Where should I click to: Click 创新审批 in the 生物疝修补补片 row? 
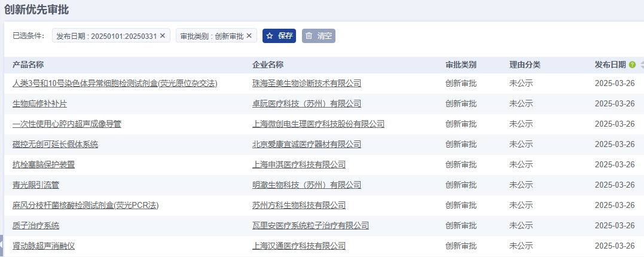(x=461, y=104)
